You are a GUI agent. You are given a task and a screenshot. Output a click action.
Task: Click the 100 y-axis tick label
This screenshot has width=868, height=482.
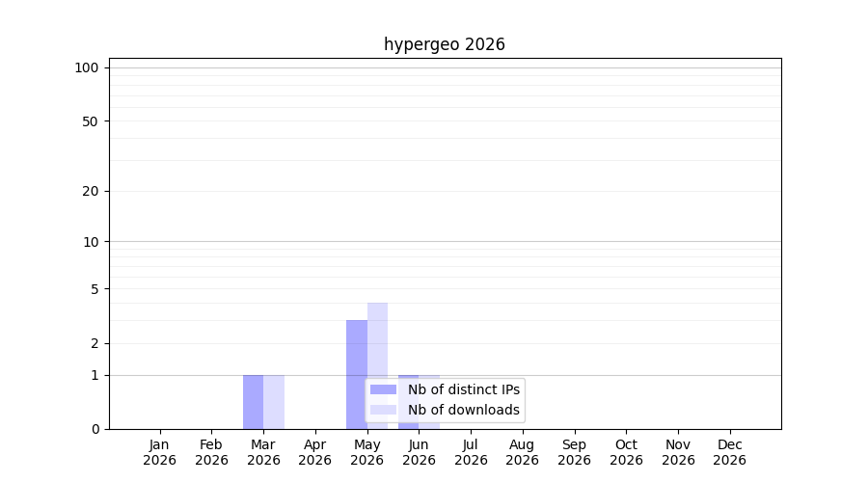87,68
